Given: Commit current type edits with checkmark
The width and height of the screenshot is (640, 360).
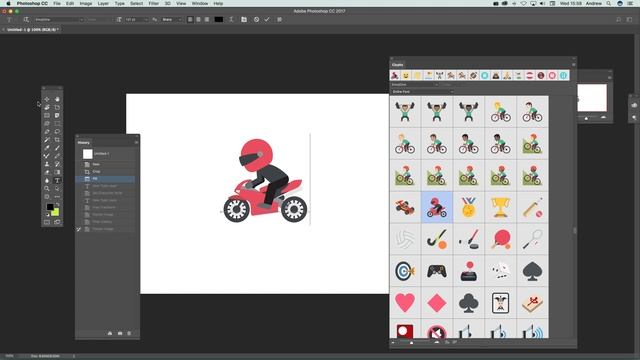Looking at the screenshot, I should point(267,19).
